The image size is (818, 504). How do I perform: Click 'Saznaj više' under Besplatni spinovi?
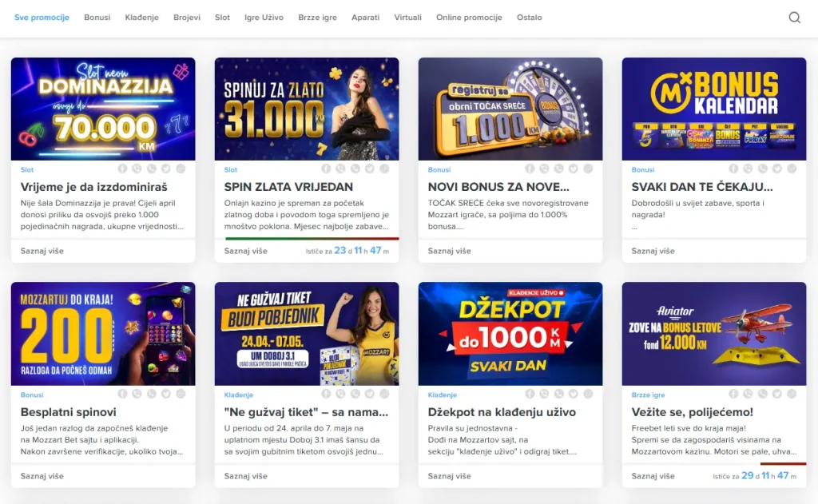pos(42,476)
